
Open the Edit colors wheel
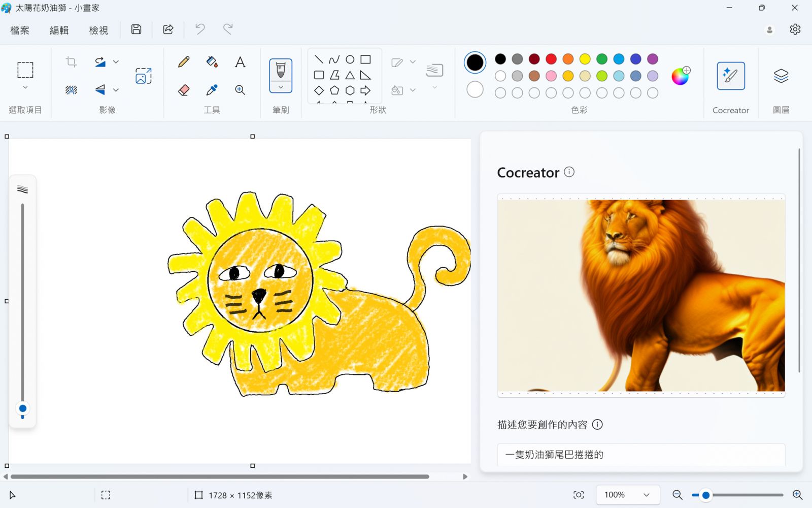coord(680,76)
